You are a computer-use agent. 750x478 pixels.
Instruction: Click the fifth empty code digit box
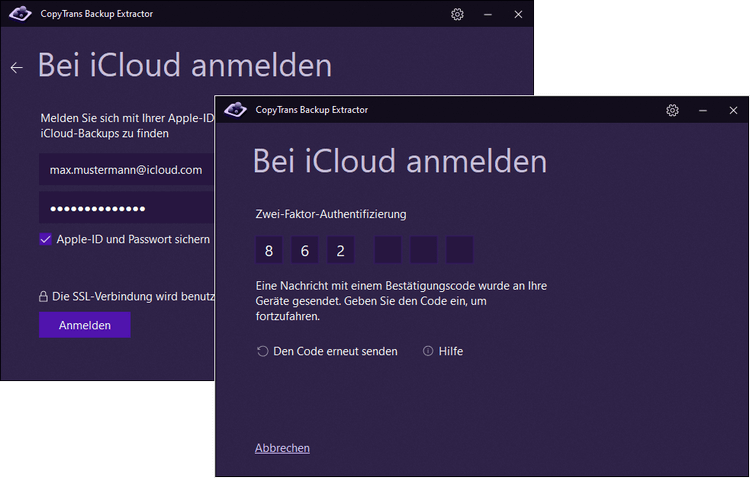click(424, 250)
